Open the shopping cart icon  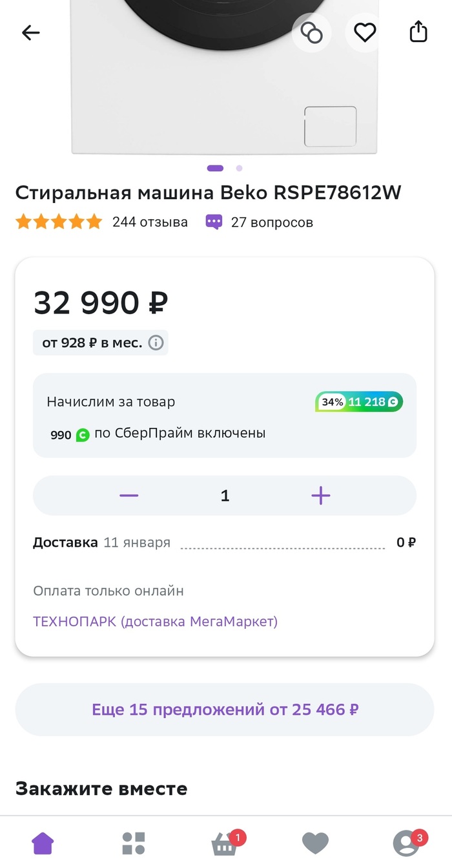[x=224, y=843]
